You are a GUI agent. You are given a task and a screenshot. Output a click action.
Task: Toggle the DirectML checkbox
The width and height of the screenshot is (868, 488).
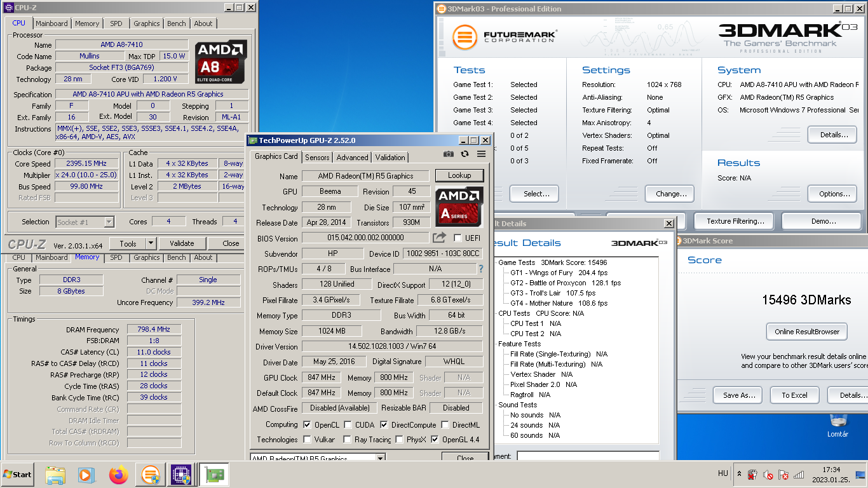pos(445,425)
